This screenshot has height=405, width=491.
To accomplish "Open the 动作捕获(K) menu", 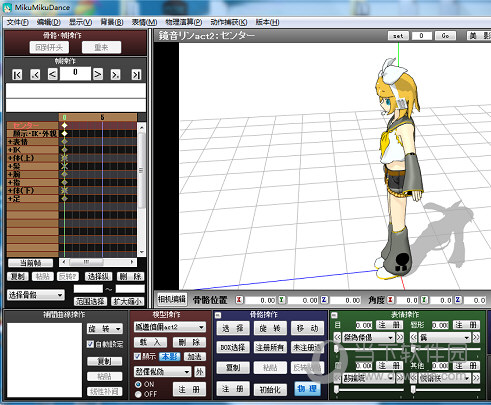I will coord(229,22).
